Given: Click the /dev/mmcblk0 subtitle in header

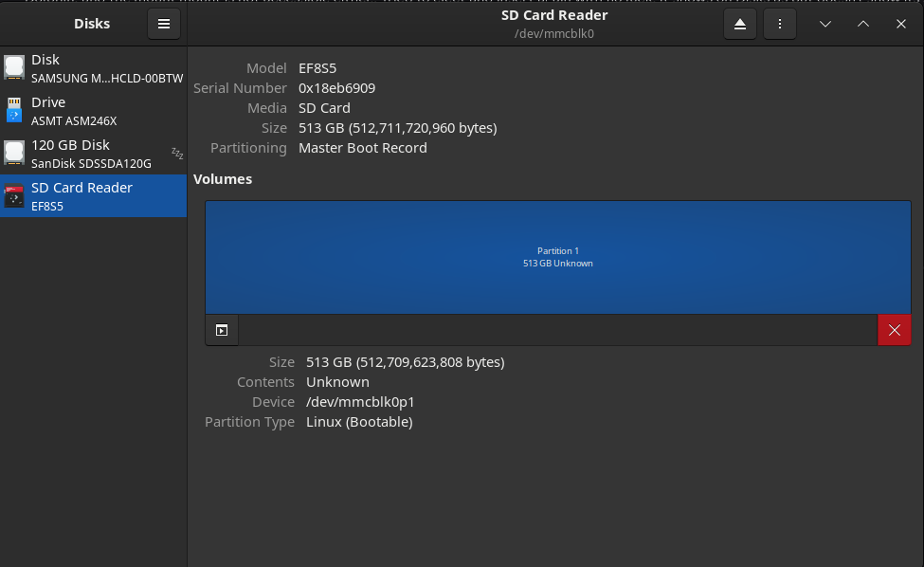Looking at the screenshot, I should [x=554, y=33].
